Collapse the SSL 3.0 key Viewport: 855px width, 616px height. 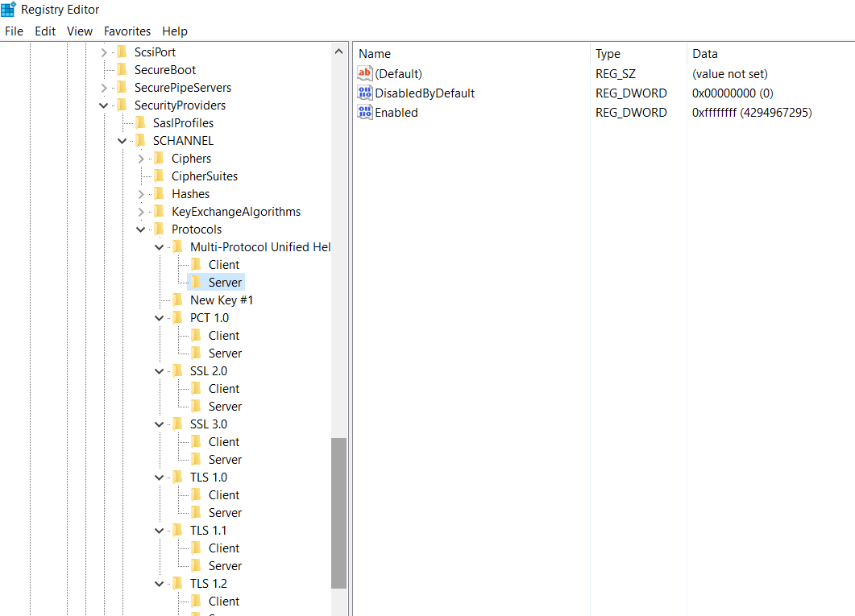(x=160, y=424)
